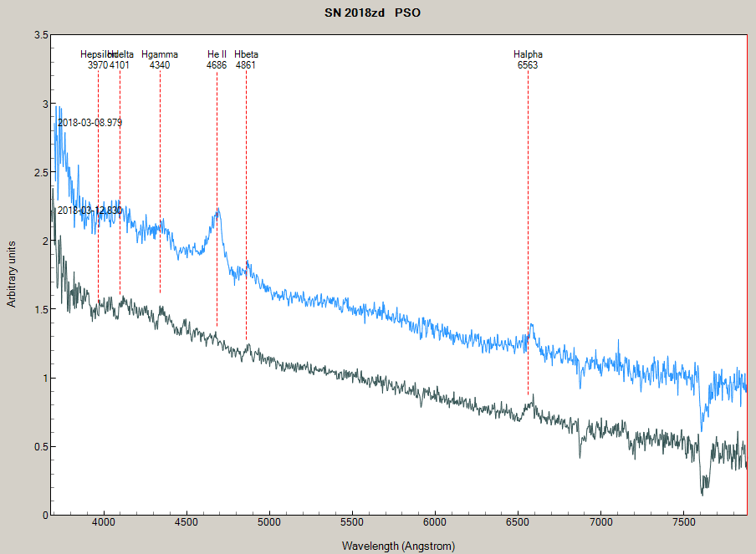
Task: Select the Halpha 6563 line label
Action: [528, 59]
